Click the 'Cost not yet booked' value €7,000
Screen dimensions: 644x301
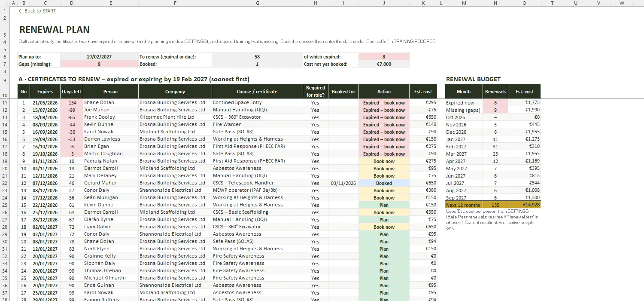384,64
